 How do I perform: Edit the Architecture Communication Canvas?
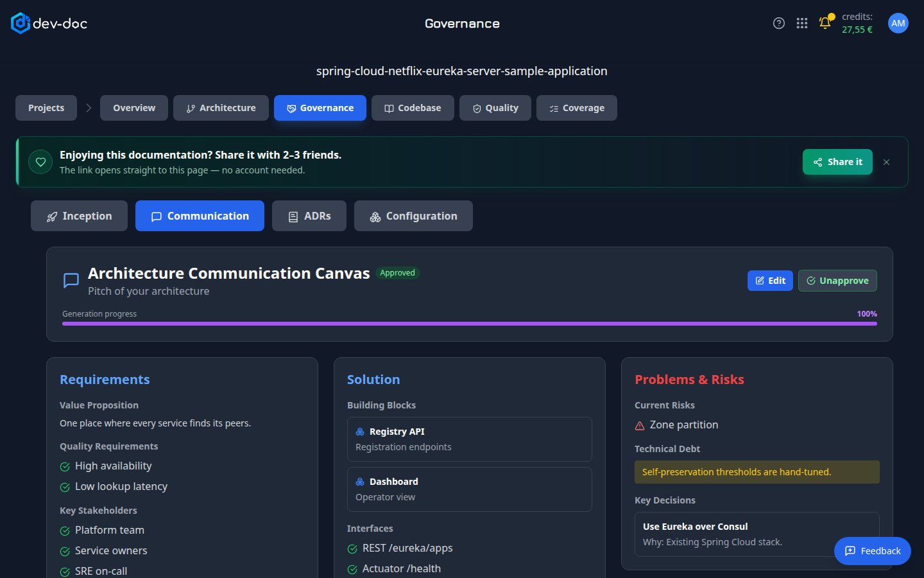(x=770, y=281)
